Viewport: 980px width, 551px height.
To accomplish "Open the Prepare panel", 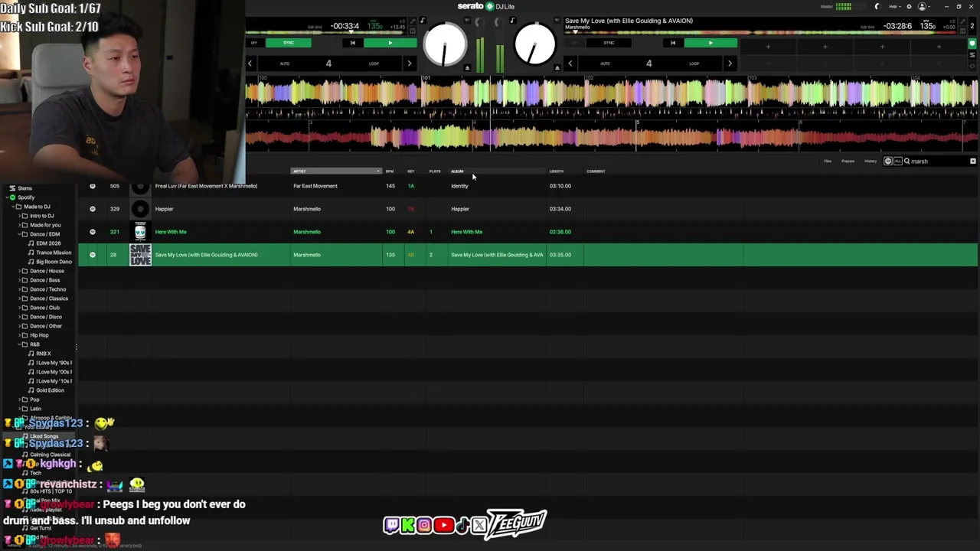I will click(848, 161).
